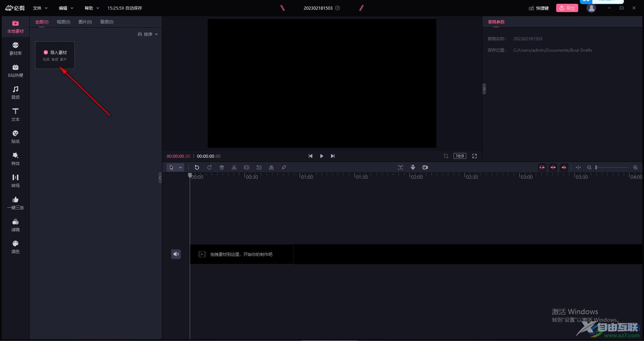Image resolution: width=644 pixels, height=341 pixels.
Task: Open the B站热梗 panel
Action: [x=15, y=71]
